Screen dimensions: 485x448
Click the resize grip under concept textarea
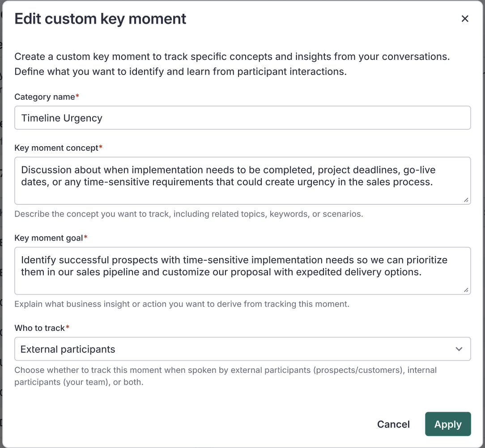(x=467, y=199)
